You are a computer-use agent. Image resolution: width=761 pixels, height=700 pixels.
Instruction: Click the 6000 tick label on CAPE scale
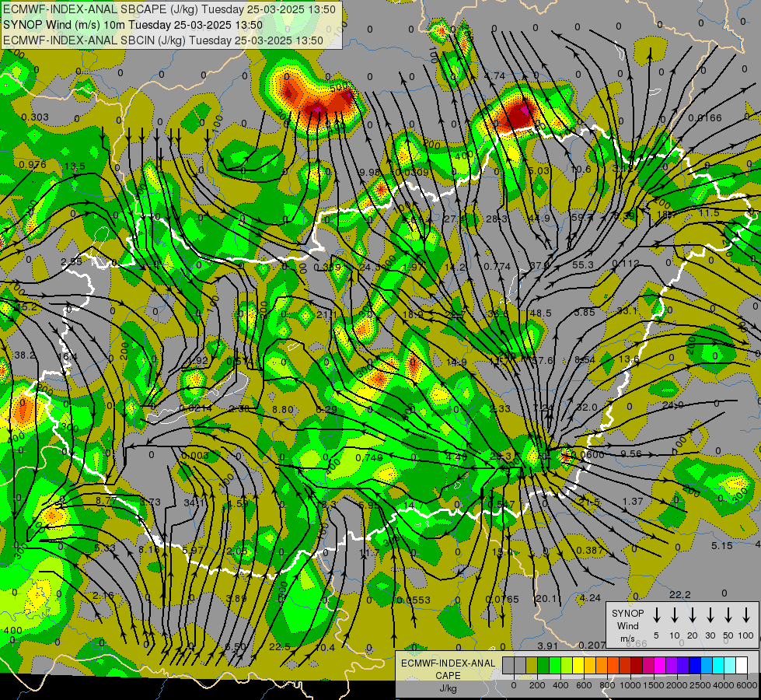tap(748, 685)
